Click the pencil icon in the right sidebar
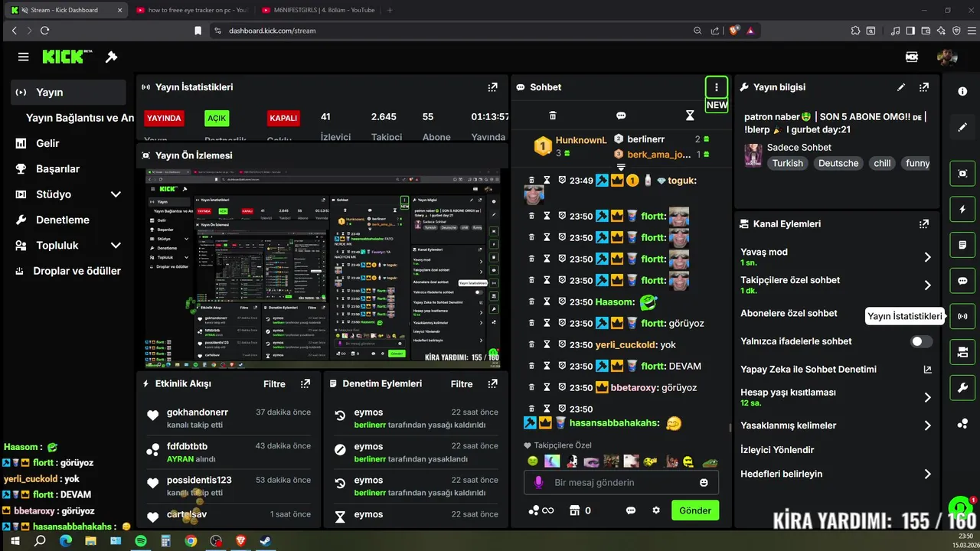 click(x=962, y=127)
